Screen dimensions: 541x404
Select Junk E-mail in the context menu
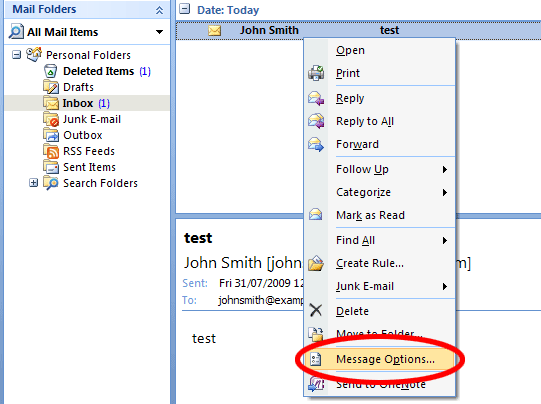pos(380,286)
